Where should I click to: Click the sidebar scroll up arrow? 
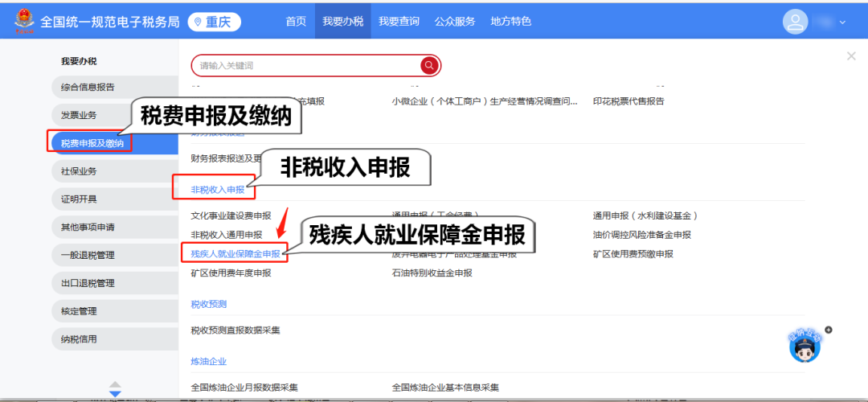tap(115, 384)
